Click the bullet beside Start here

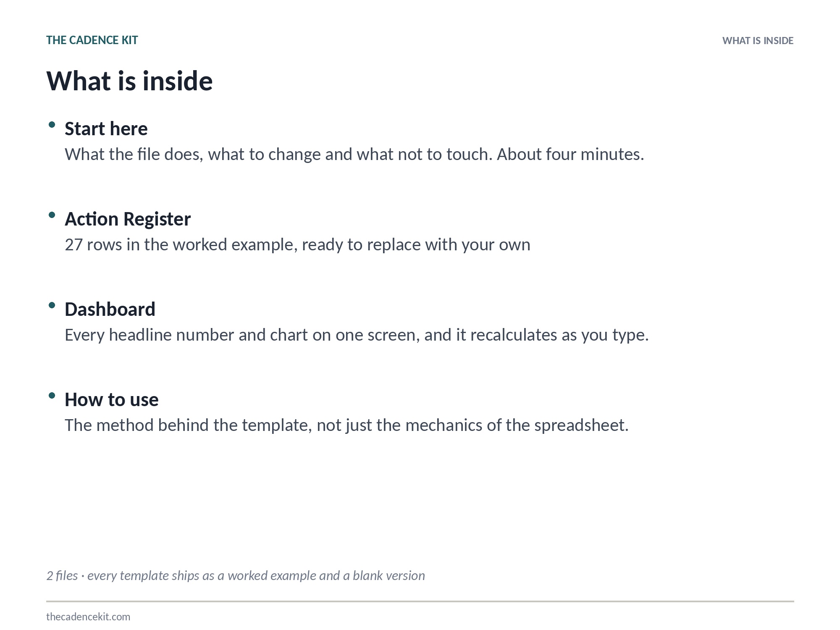click(x=52, y=125)
